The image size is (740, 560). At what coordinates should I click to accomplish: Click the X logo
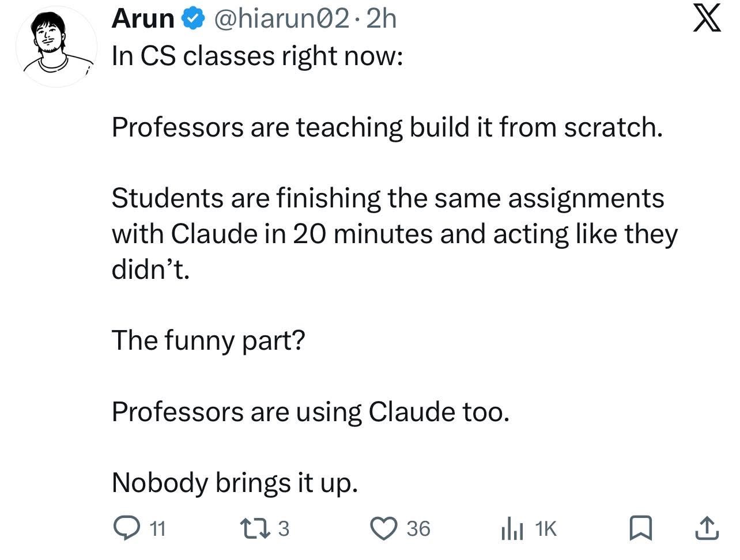pos(705,20)
